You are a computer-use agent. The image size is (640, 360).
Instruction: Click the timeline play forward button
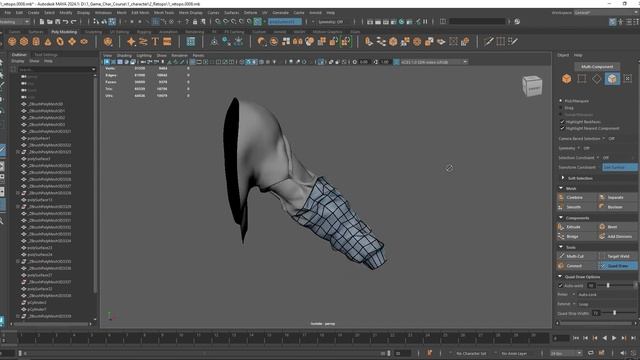click(x=614, y=338)
